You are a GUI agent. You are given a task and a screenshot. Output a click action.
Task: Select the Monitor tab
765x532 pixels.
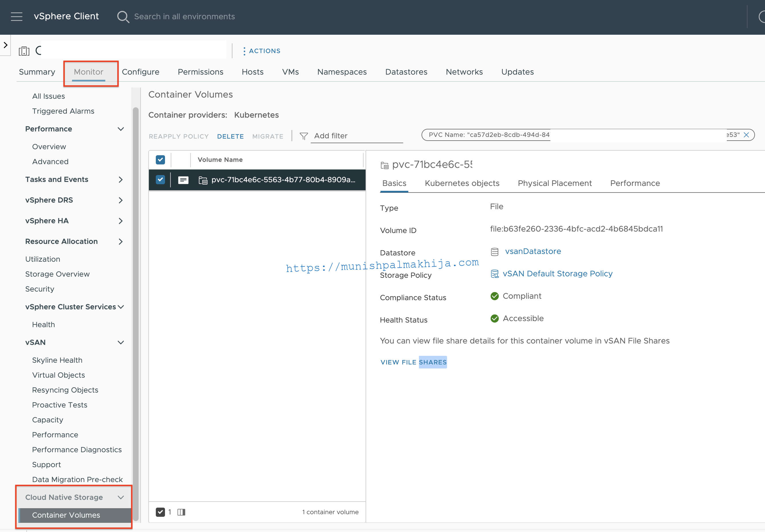[89, 72]
